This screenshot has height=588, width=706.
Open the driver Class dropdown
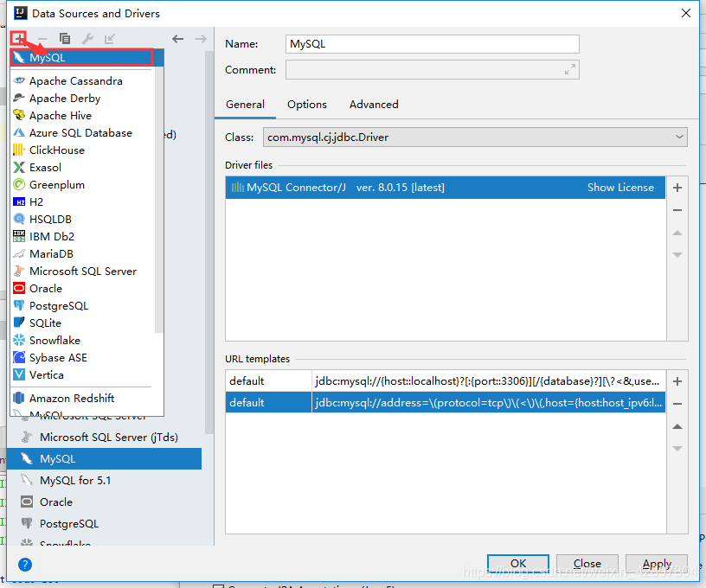475,137
